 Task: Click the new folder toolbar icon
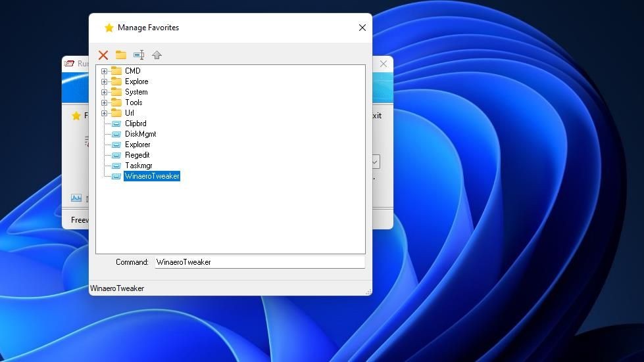point(121,55)
